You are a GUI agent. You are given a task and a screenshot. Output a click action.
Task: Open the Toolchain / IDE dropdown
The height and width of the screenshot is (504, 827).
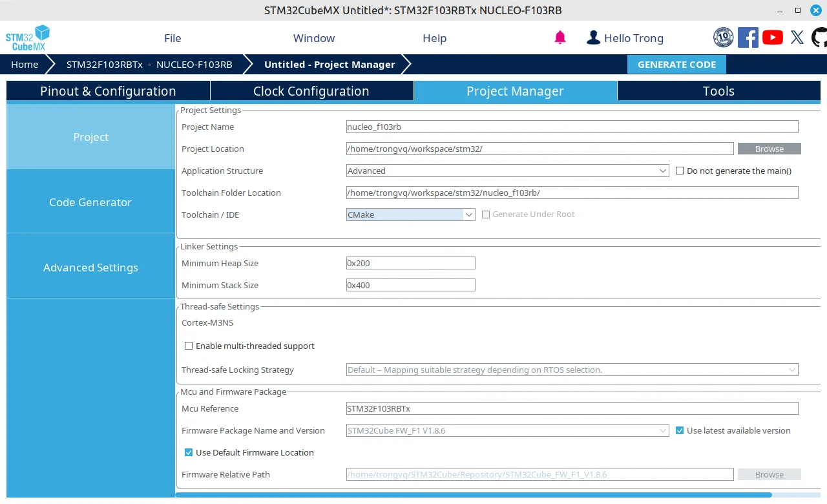click(x=411, y=215)
